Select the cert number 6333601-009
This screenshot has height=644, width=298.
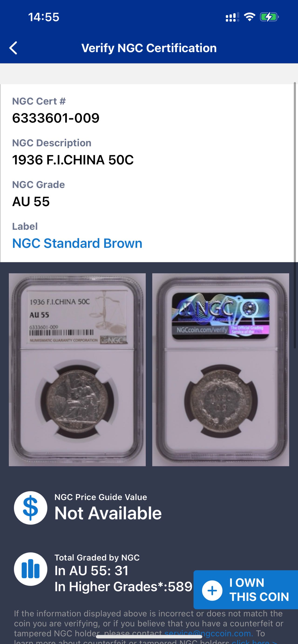pyautogui.click(x=56, y=118)
